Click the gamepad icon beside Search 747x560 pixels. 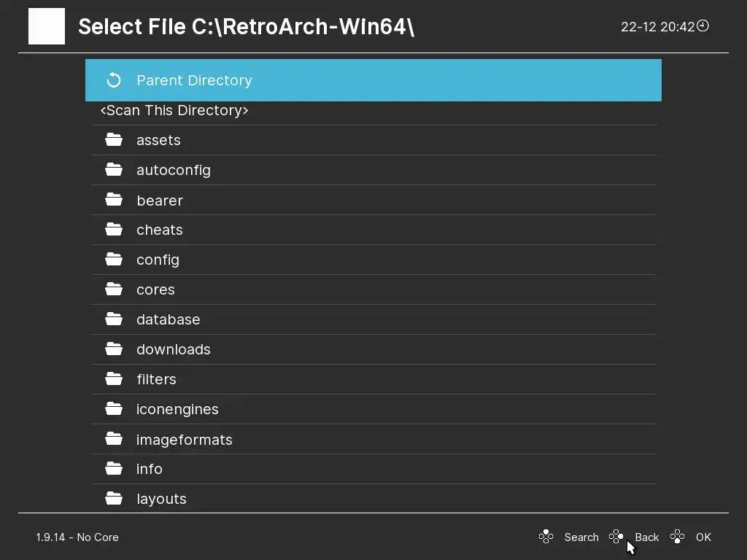546,537
